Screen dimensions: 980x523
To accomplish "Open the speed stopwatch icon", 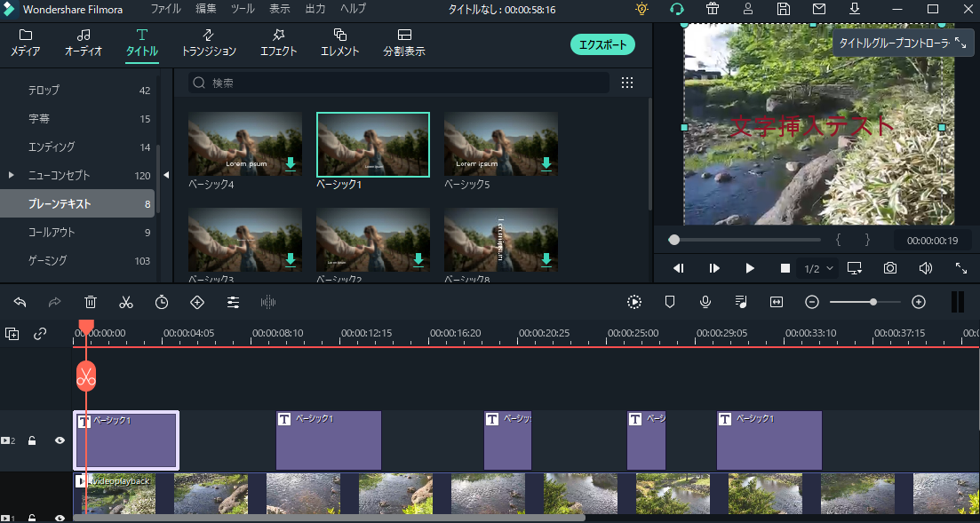I will coord(162,303).
